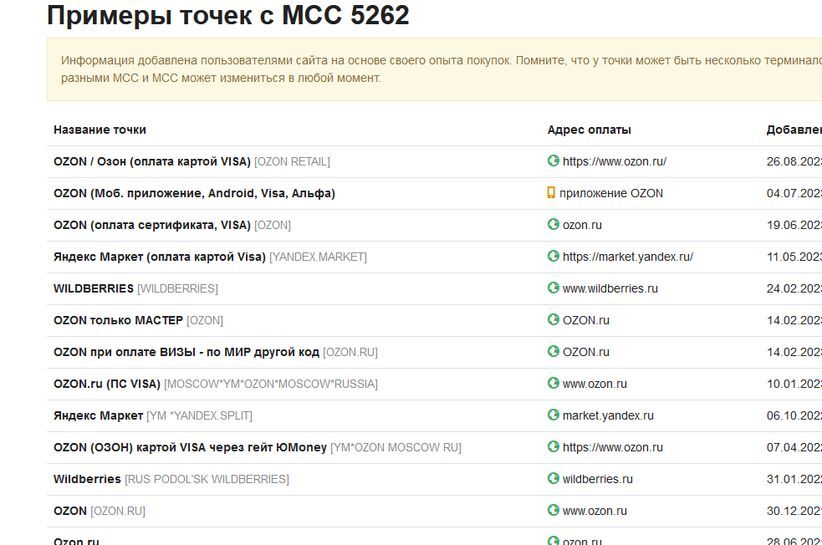Click the [OZON RETAIL] terminal label
Image resolution: width=822 pixels, height=545 pixels.
[x=293, y=162]
